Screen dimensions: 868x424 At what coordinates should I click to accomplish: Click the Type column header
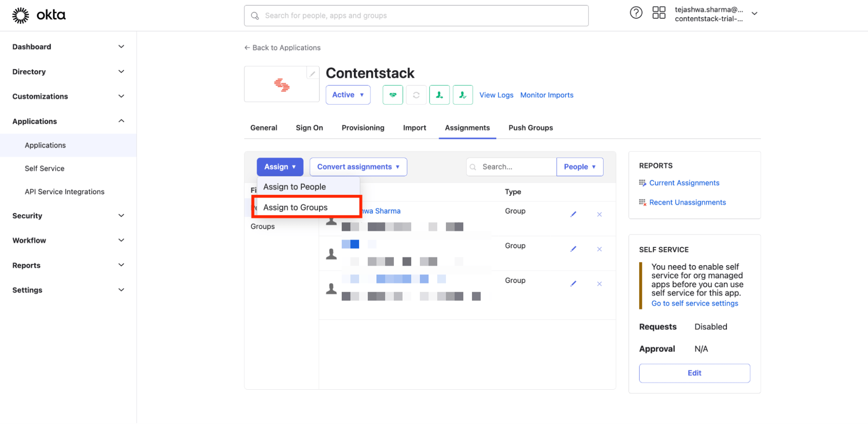[512, 192]
